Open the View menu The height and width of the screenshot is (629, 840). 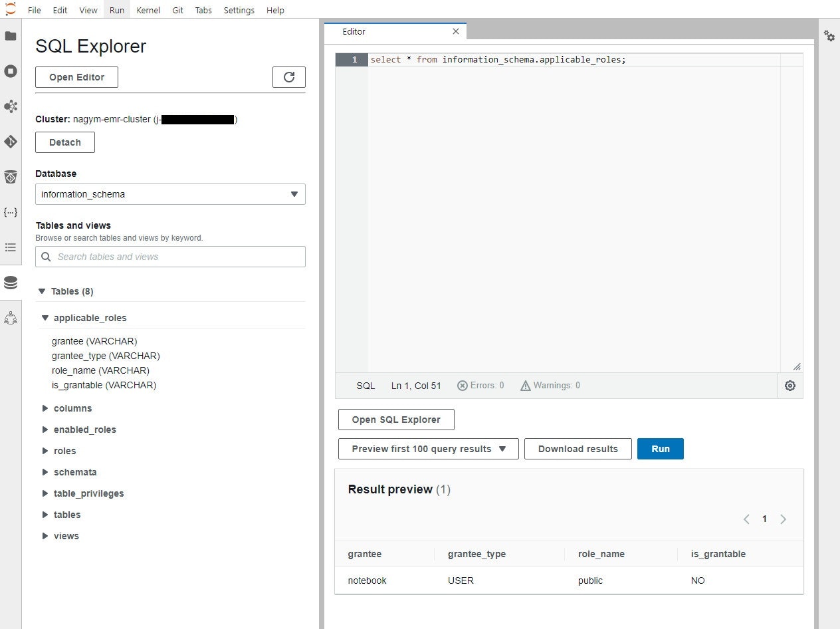pyautogui.click(x=88, y=10)
